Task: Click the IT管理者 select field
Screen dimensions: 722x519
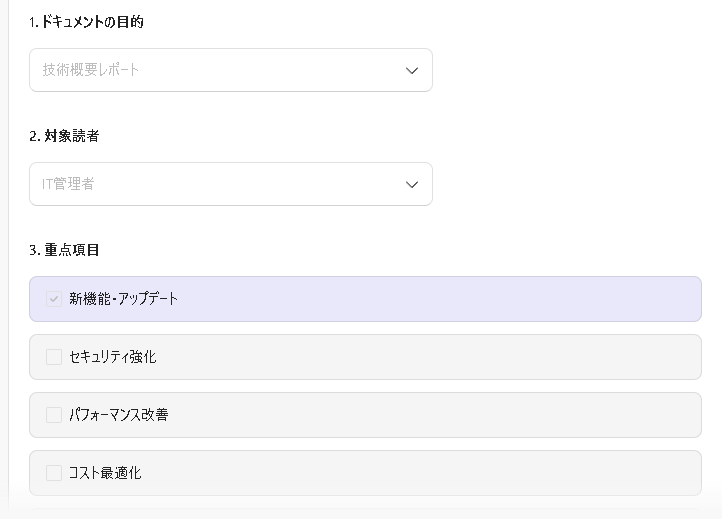Action: coord(200,184)
